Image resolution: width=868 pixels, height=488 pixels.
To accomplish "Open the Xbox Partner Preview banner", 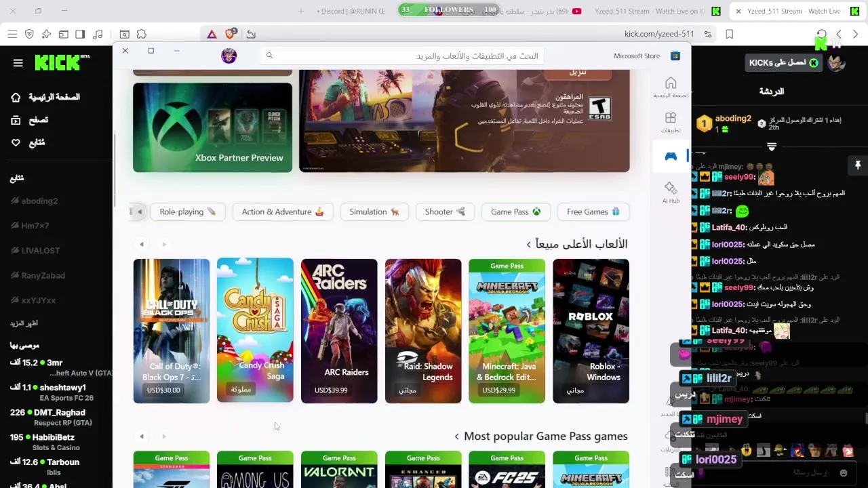I will point(212,127).
